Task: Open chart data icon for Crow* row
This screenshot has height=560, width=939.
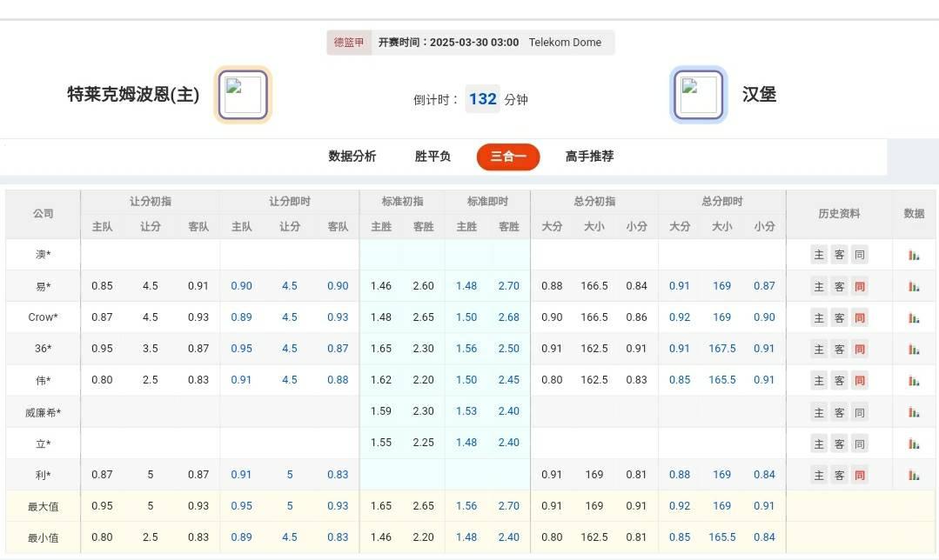Action: [x=914, y=317]
